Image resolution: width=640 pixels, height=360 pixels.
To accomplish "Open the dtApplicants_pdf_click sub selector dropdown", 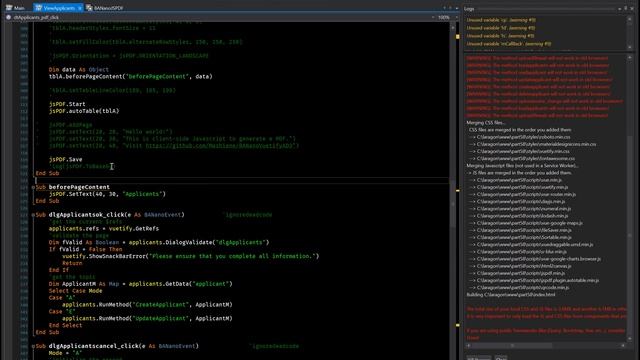I will coord(433,17).
